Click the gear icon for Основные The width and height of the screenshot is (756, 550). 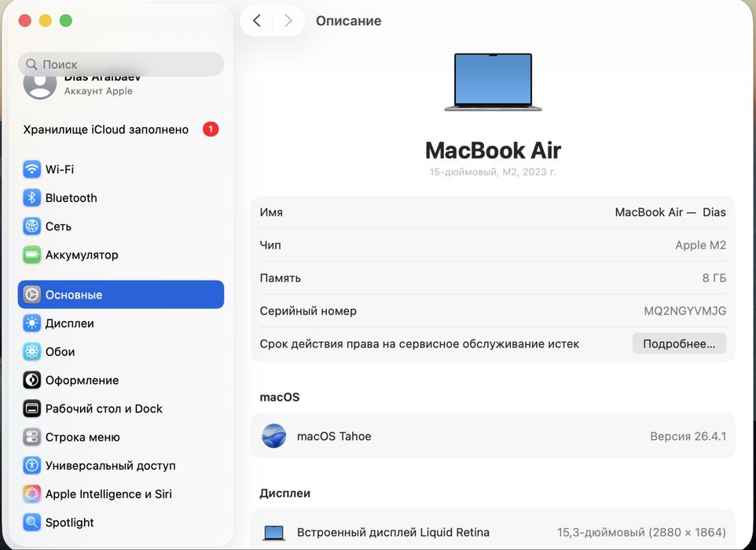click(x=31, y=295)
